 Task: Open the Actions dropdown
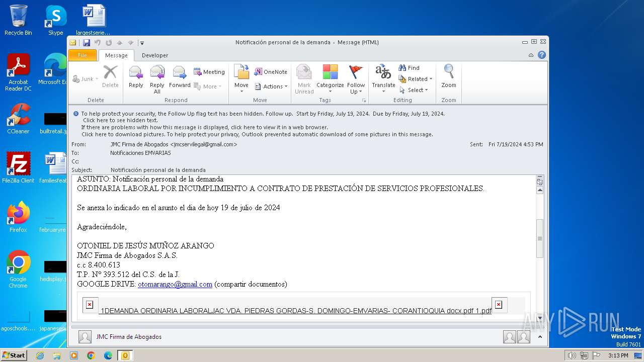pos(271,86)
